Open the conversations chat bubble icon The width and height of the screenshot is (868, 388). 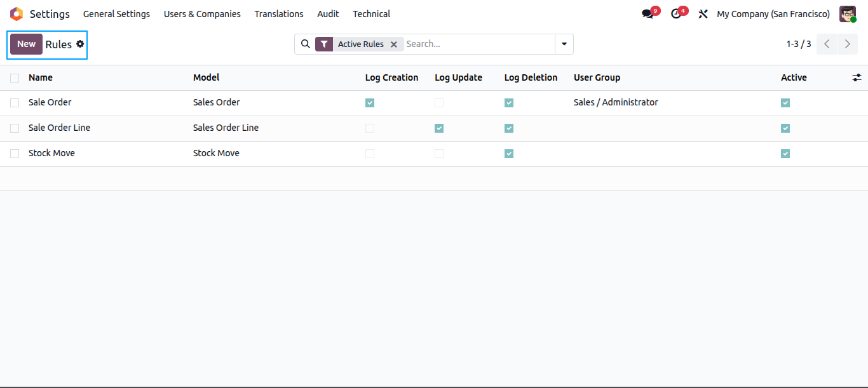pos(648,14)
